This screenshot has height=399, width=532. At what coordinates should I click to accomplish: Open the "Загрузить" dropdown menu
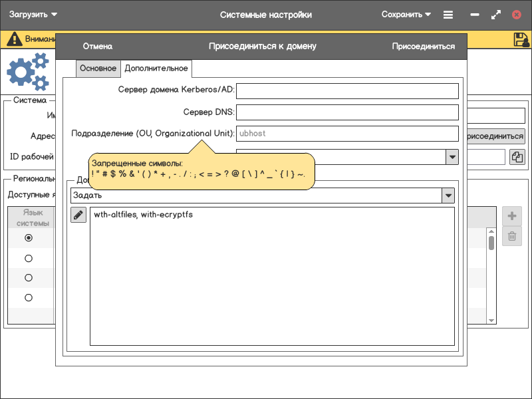pos(33,15)
